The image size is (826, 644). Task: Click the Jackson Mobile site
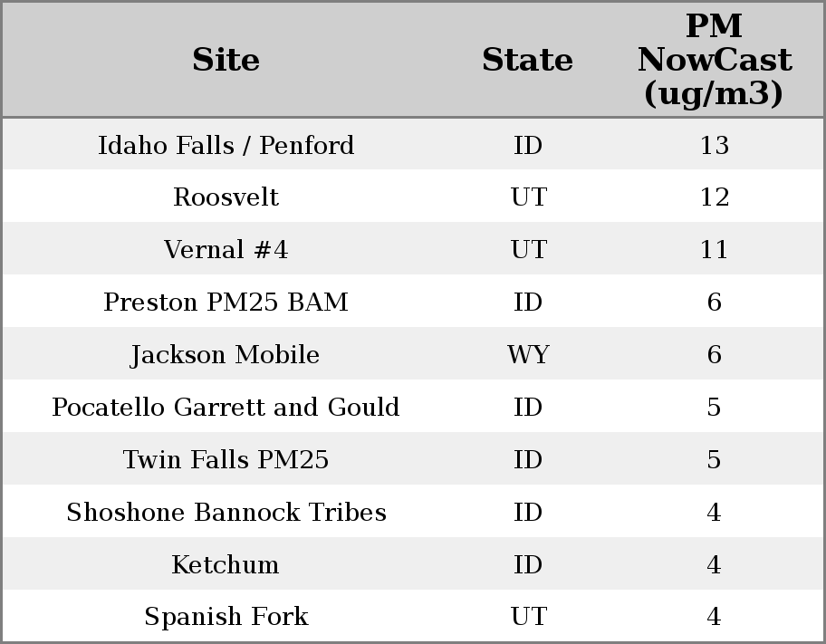tap(226, 355)
